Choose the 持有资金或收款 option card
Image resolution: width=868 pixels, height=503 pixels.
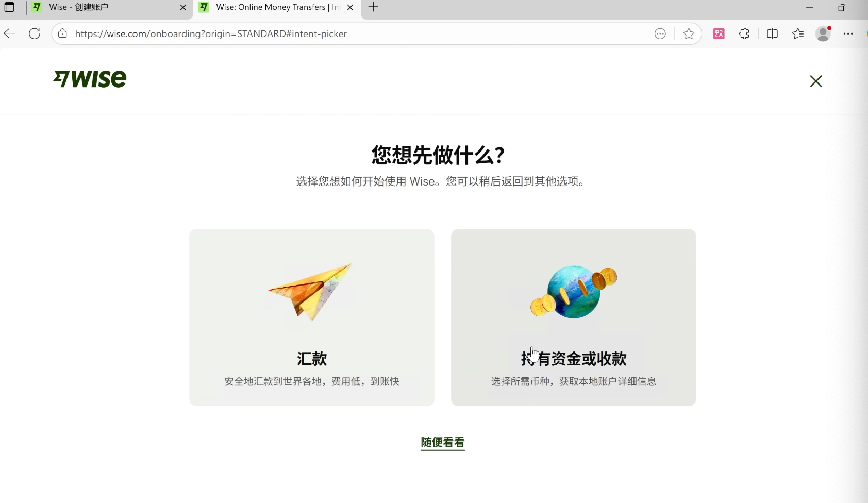pyautogui.click(x=573, y=317)
